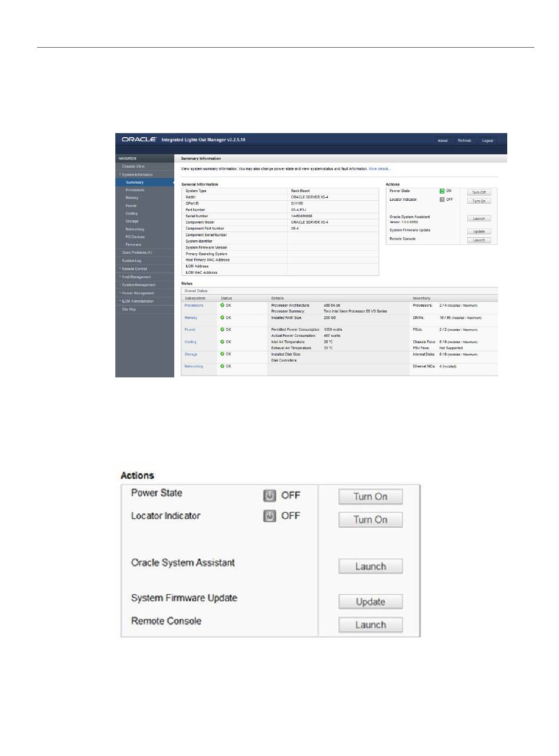Click the About button in the header
The height and width of the screenshot is (756, 559).
[x=442, y=141]
